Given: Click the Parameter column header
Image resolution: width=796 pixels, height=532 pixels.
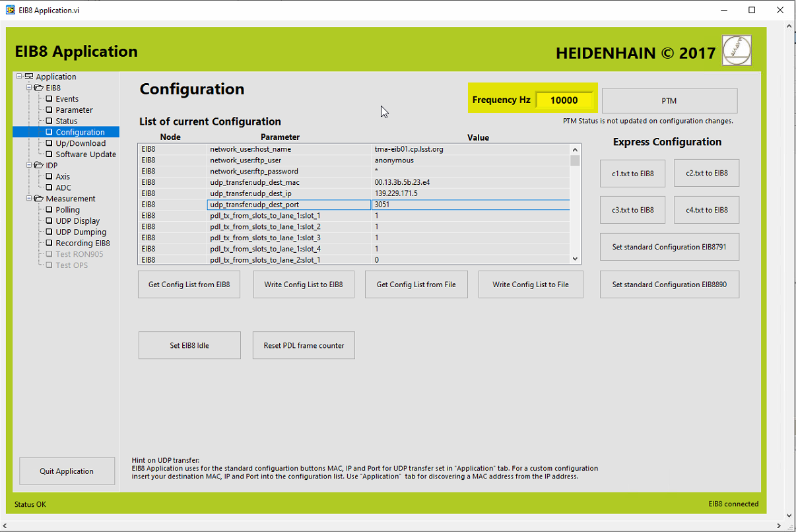Looking at the screenshot, I should tap(280, 137).
